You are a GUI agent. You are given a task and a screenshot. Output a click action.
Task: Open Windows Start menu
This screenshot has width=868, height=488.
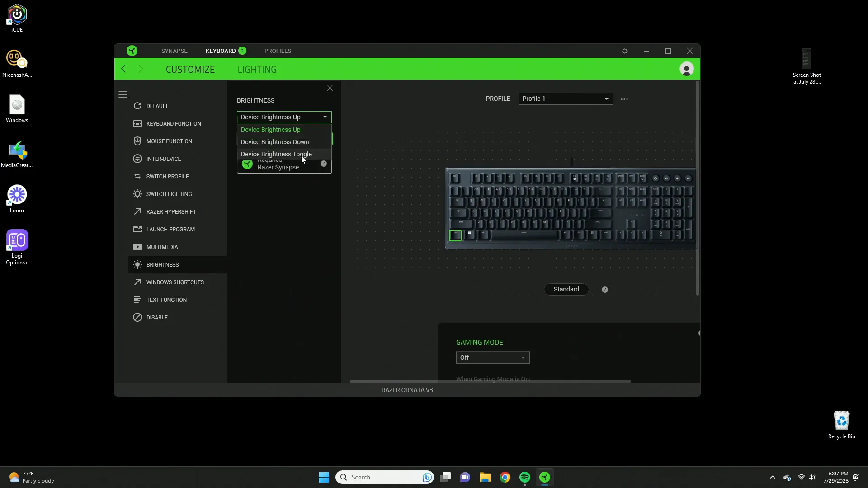324,477
